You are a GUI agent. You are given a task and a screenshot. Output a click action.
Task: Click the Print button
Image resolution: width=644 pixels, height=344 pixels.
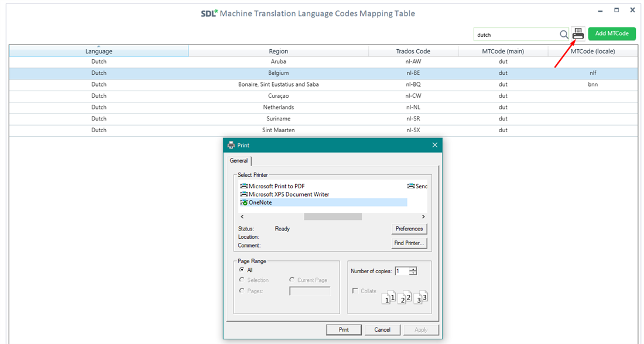coord(344,329)
